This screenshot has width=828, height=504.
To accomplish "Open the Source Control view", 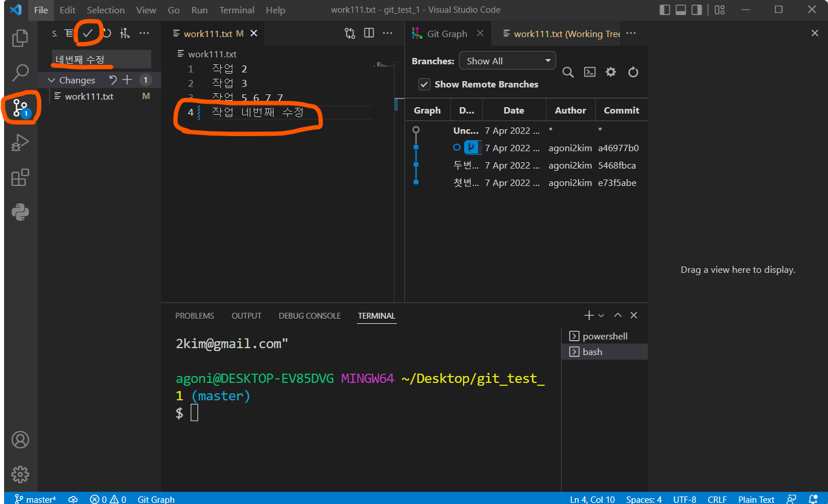I will click(x=20, y=108).
